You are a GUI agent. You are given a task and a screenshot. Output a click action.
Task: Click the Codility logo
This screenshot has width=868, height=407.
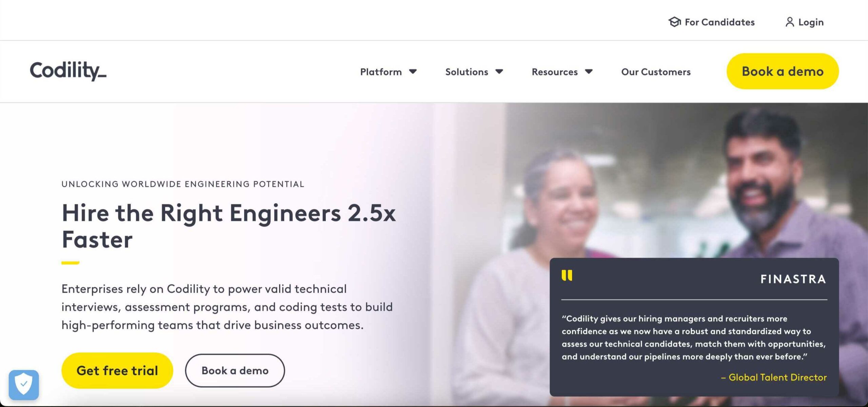[x=67, y=71]
